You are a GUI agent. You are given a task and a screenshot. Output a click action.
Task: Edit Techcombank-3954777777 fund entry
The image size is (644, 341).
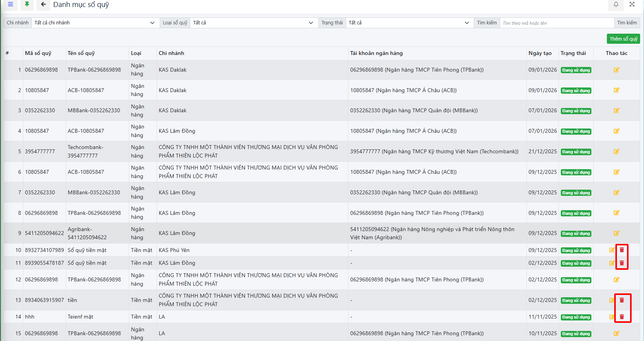click(617, 152)
